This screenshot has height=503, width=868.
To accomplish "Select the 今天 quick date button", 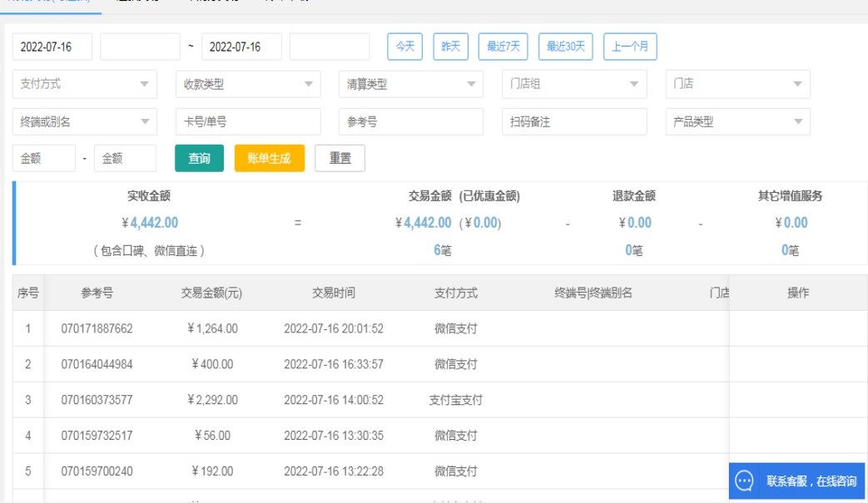I will [405, 47].
